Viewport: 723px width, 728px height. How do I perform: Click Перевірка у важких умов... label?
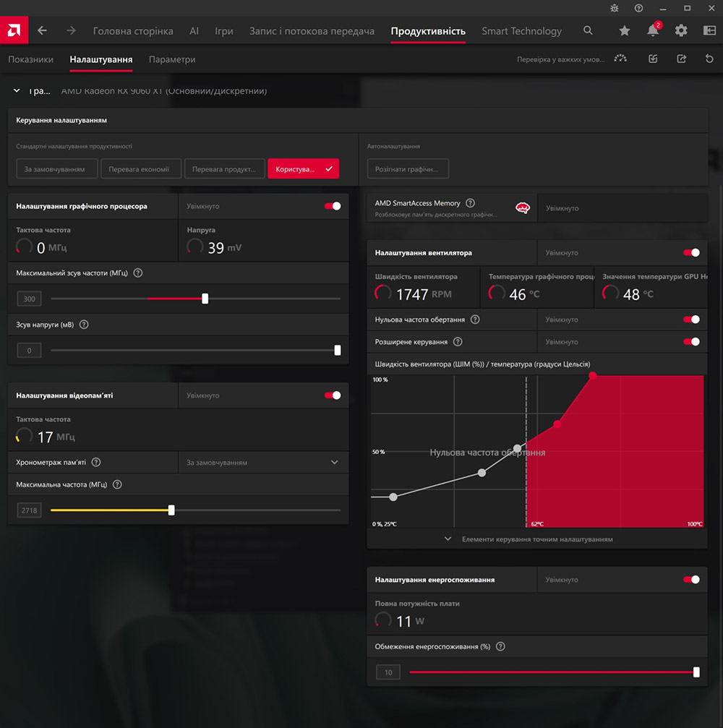pyautogui.click(x=560, y=59)
